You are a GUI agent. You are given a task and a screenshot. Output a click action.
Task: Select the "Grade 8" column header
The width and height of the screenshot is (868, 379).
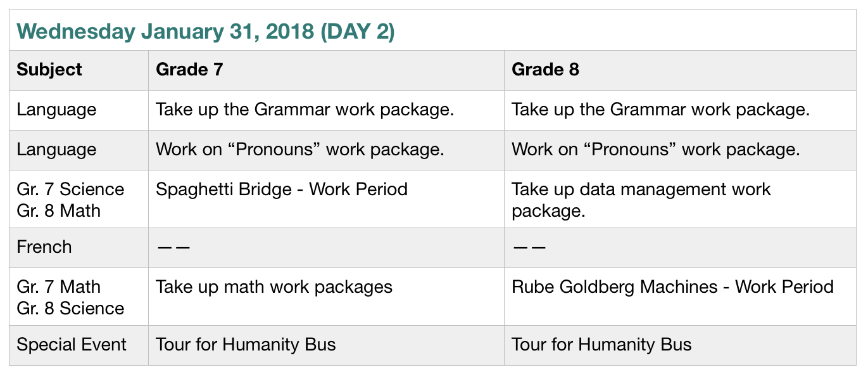click(x=545, y=69)
